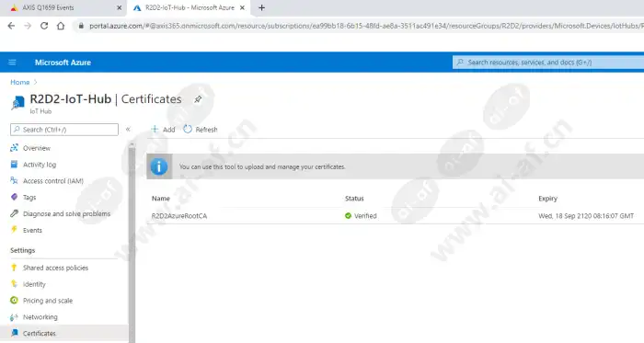The width and height of the screenshot is (644, 343).
Task: Go to Home breadcrumb
Action: coord(19,82)
